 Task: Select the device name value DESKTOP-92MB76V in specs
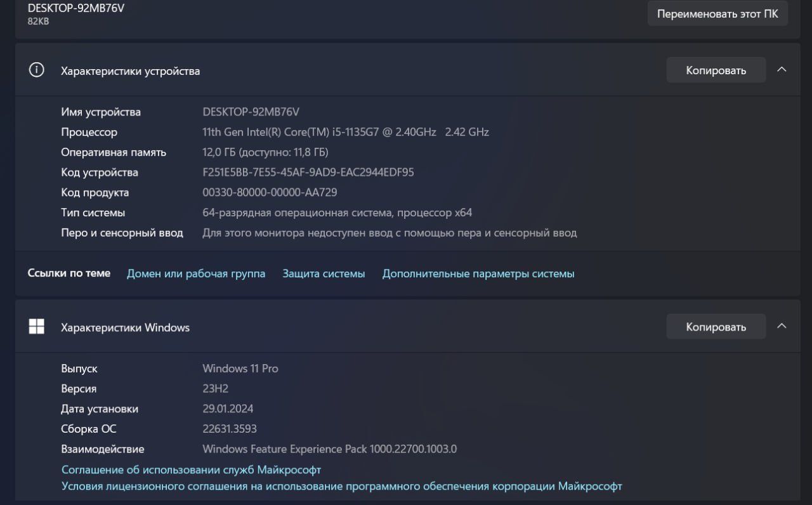[251, 112]
